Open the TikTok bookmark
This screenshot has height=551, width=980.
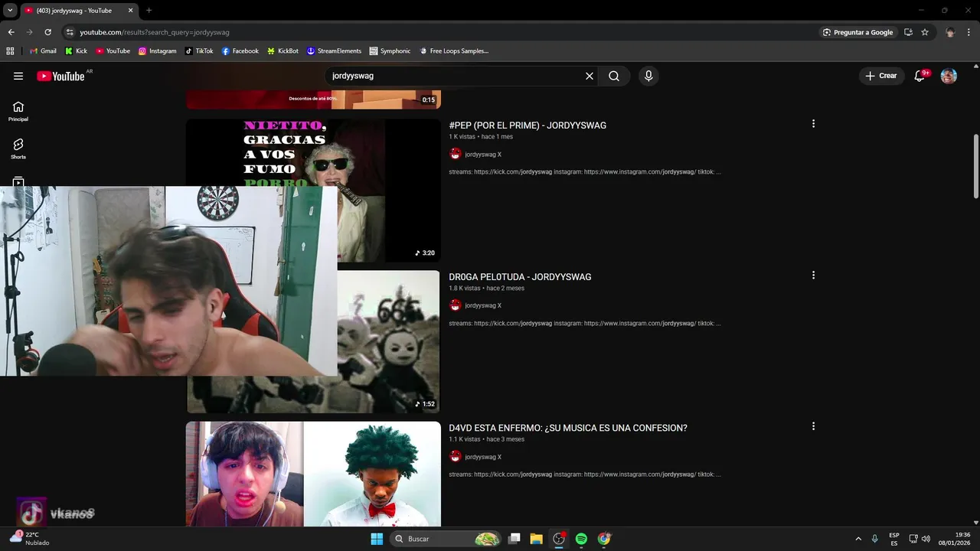[199, 51]
